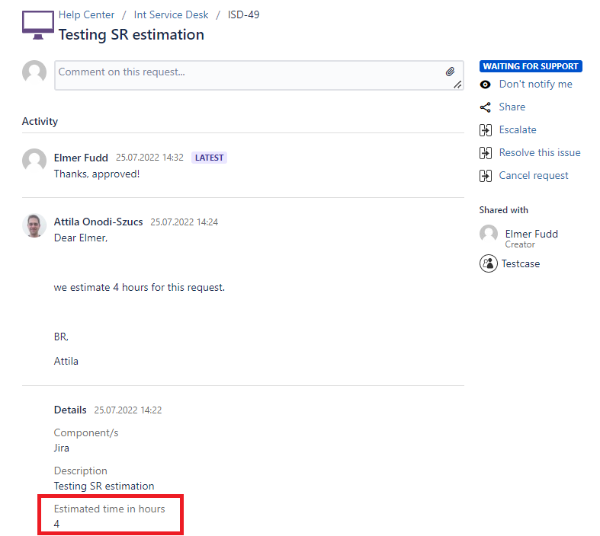Click the Escalate icon
This screenshot has height=536, width=600.
coord(486,130)
